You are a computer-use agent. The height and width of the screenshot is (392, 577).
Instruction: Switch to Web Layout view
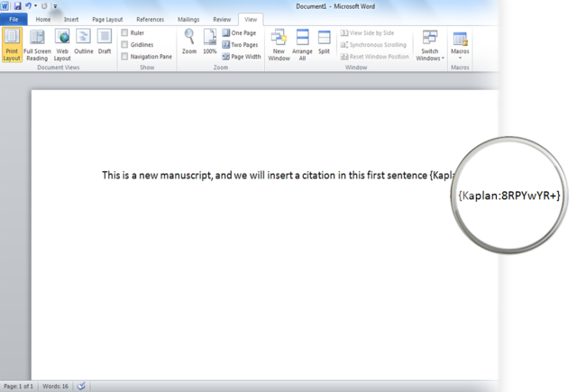62,45
